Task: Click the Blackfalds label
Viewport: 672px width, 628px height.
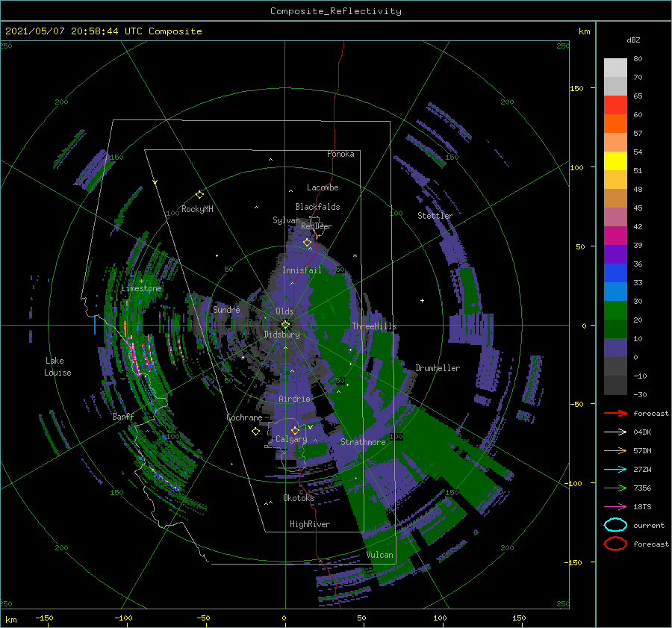Action: click(x=317, y=207)
